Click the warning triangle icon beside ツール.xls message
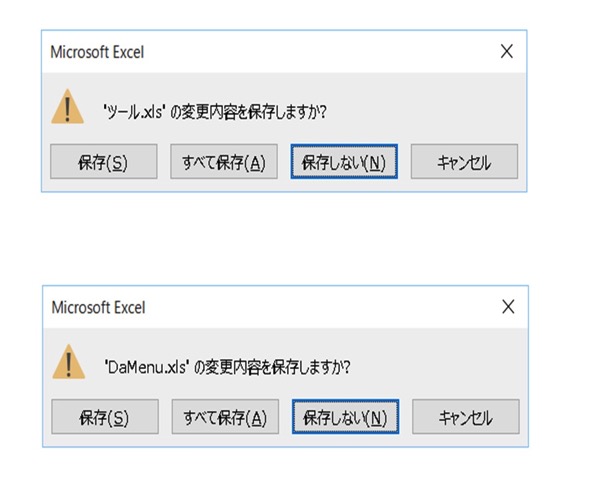Viewport: 599px width, 493px height. [x=68, y=107]
